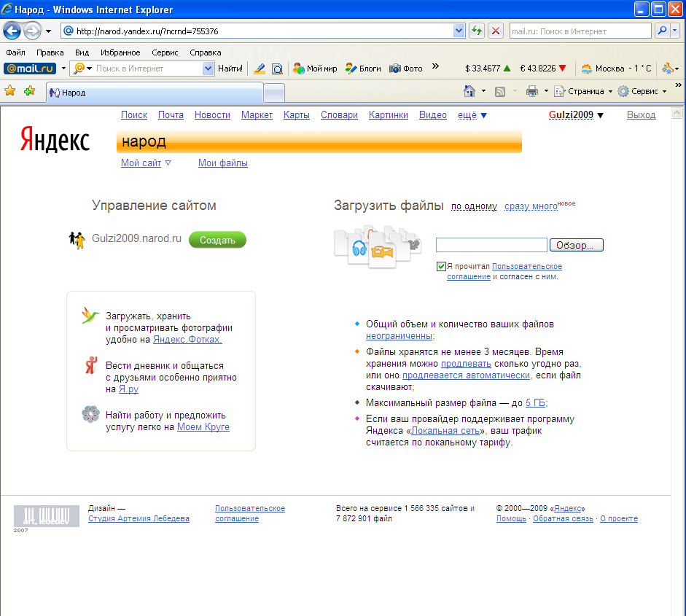This screenshot has width=686, height=616.
Task: Focus the file path upload field
Action: tap(491, 245)
